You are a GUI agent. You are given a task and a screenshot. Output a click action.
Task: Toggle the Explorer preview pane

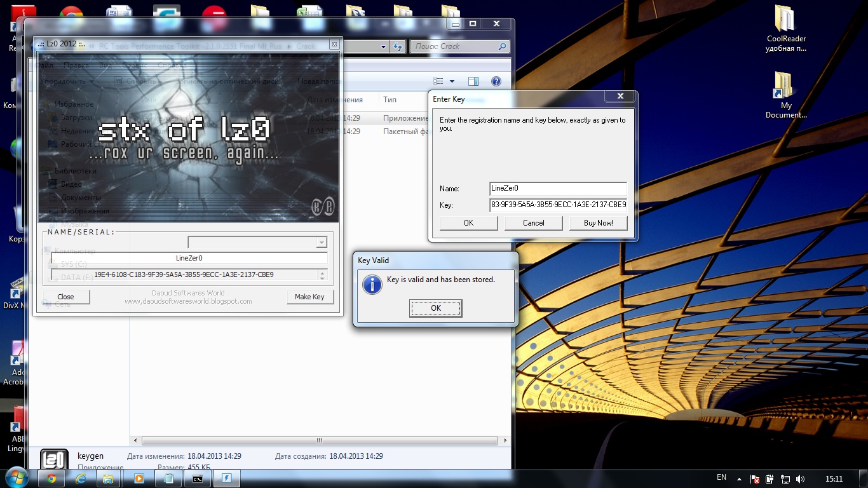pyautogui.click(x=473, y=81)
